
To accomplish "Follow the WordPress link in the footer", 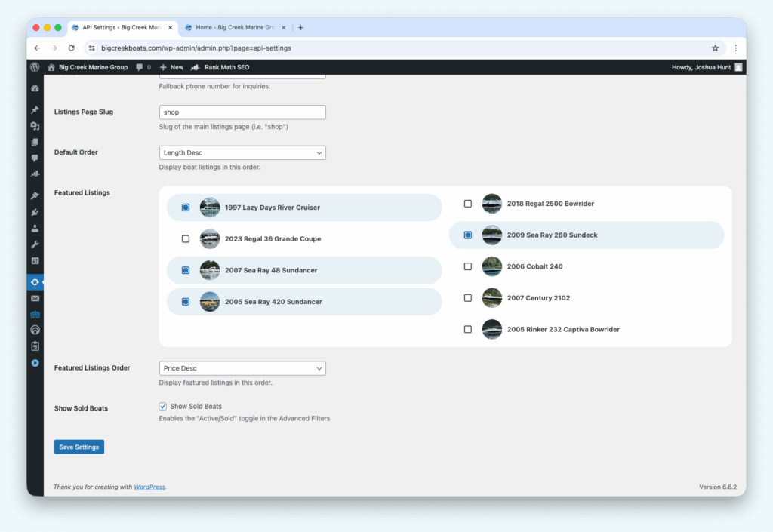I will click(149, 487).
